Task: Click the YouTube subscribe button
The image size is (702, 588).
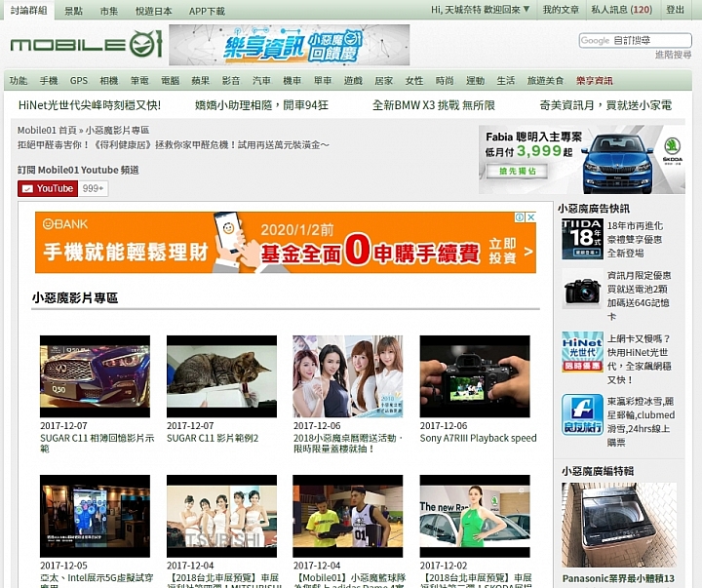Action: 48,188
